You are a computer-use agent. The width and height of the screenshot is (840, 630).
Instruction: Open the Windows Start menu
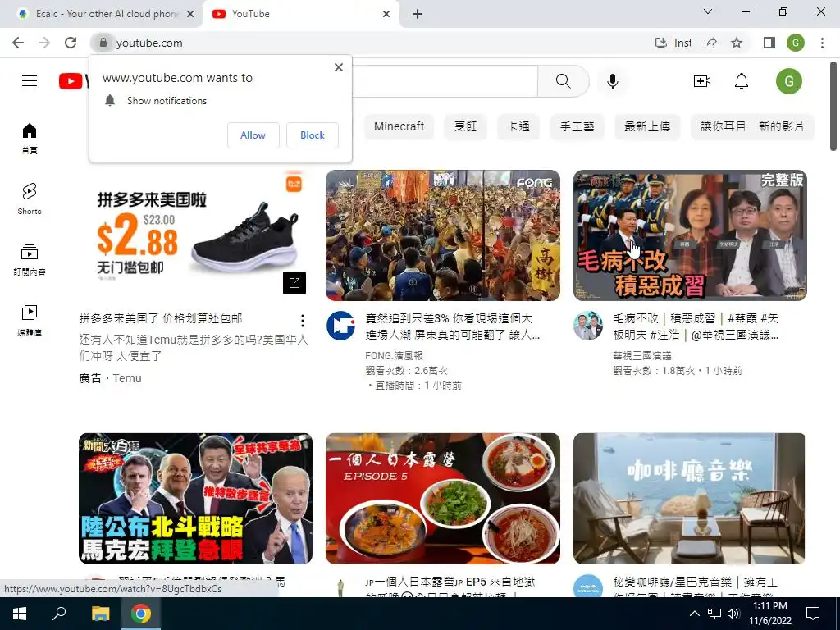(20, 614)
